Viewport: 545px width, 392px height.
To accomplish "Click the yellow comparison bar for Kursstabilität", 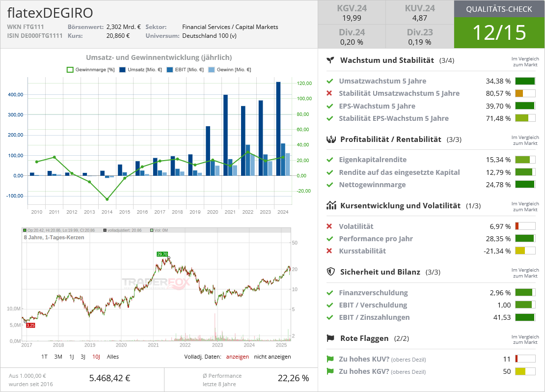I will click(x=525, y=251).
